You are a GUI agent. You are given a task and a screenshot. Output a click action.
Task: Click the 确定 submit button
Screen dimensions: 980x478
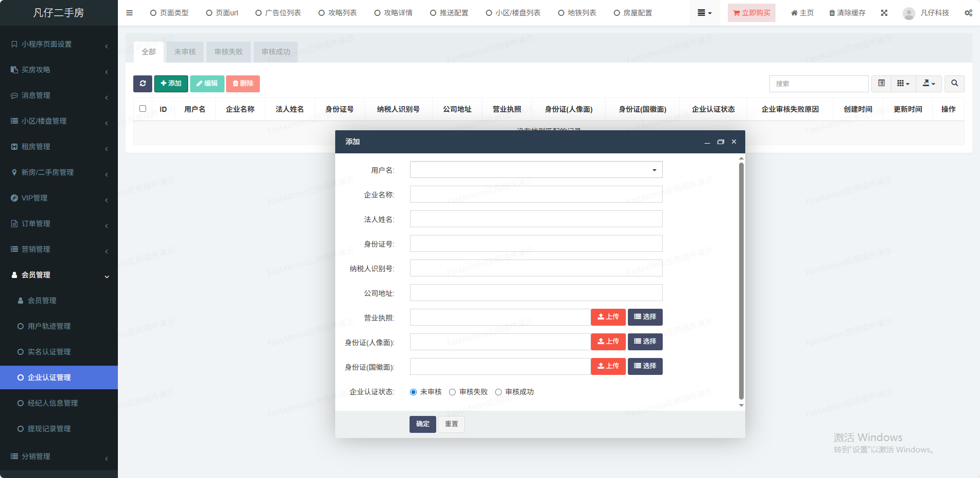(422, 424)
